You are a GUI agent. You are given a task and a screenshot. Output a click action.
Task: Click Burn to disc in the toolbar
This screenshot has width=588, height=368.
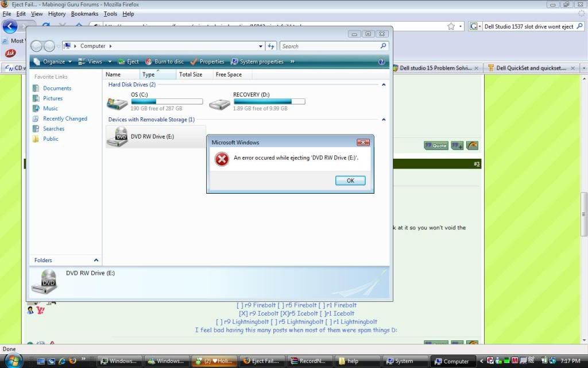click(x=165, y=62)
